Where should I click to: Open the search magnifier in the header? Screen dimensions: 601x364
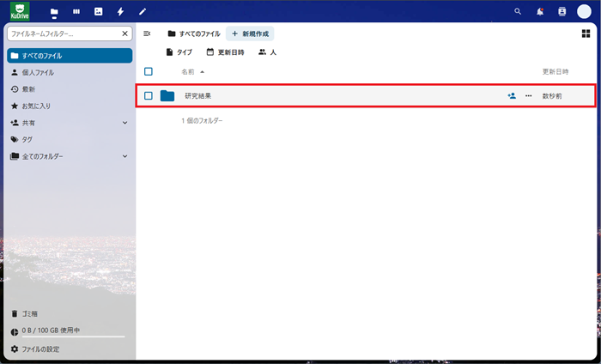coord(518,12)
